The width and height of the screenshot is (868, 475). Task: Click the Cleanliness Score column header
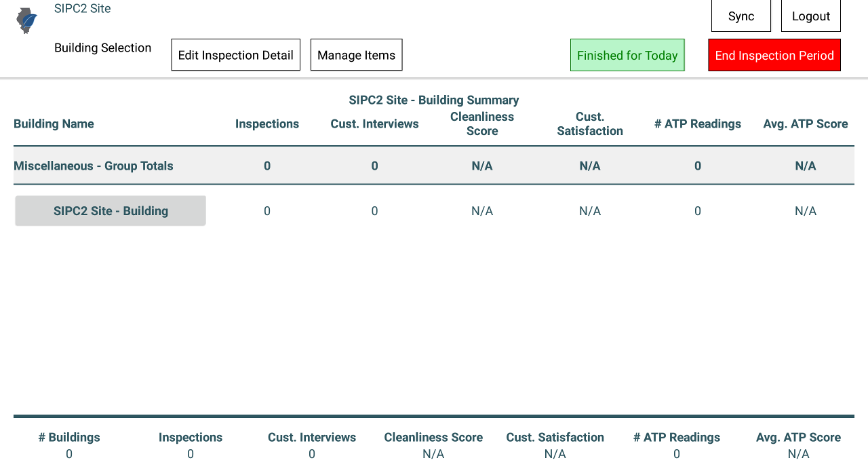click(x=482, y=124)
